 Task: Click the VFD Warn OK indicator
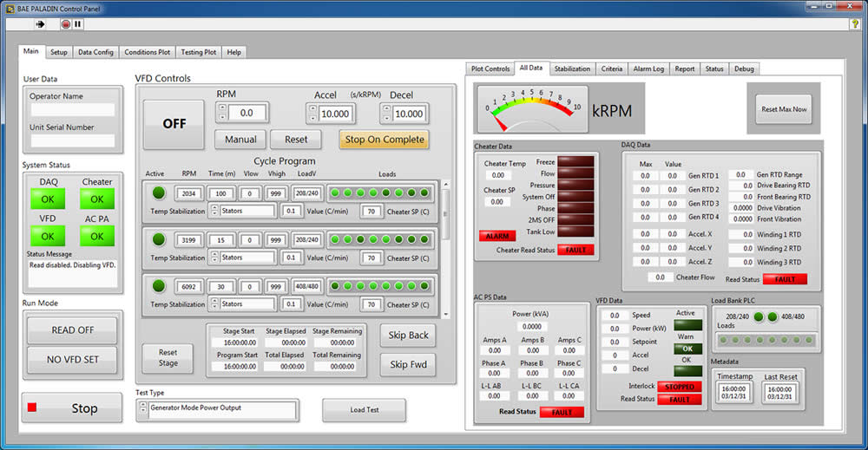click(x=687, y=349)
